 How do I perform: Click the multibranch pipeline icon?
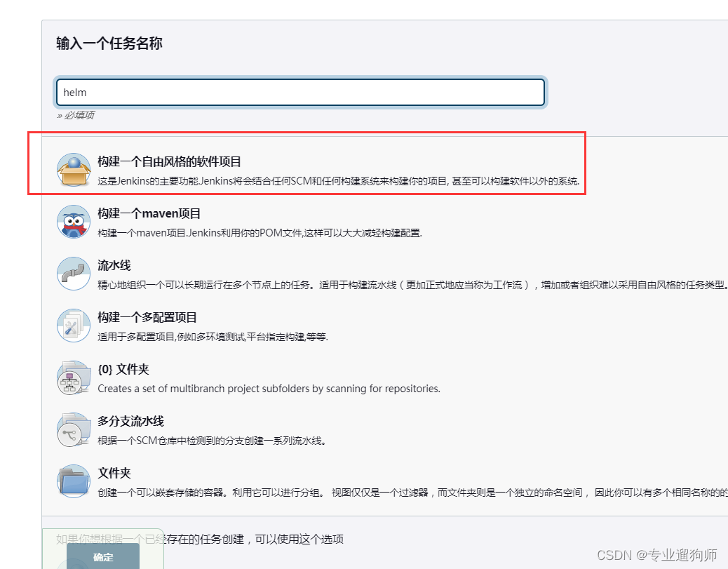point(74,429)
